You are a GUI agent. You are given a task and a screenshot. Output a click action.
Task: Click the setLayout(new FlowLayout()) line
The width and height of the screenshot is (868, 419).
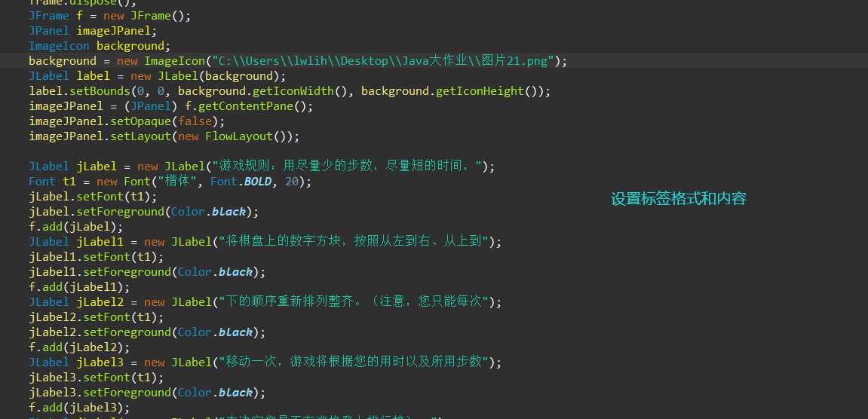(164, 136)
